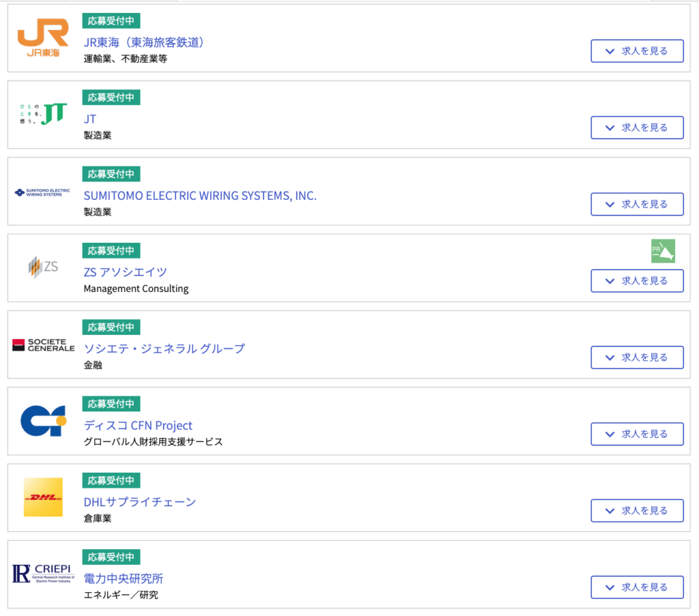Viewport: 699px width, 616px height.
Task: Expand 求人を見る for 電力中央研究所
Action: 637,587
